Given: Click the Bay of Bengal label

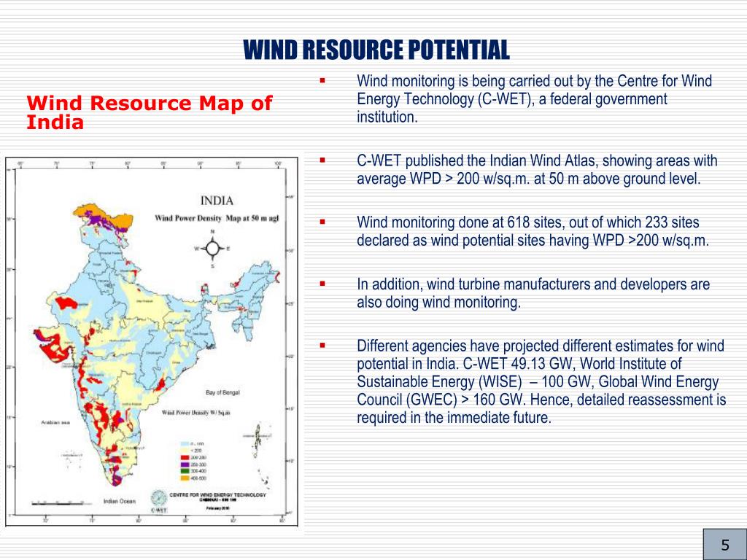Looking at the screenshot, I should [222, 393].
